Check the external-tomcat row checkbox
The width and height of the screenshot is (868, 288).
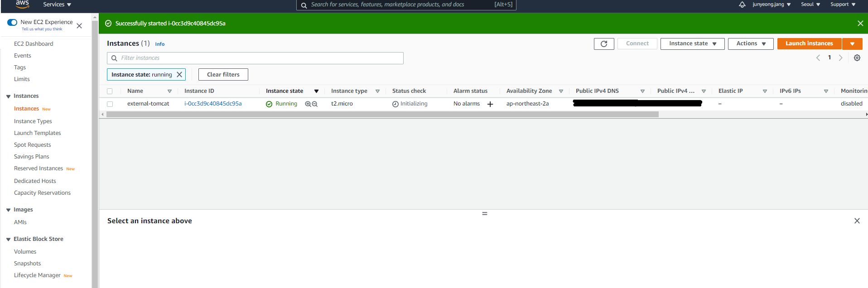pos(110,104)
